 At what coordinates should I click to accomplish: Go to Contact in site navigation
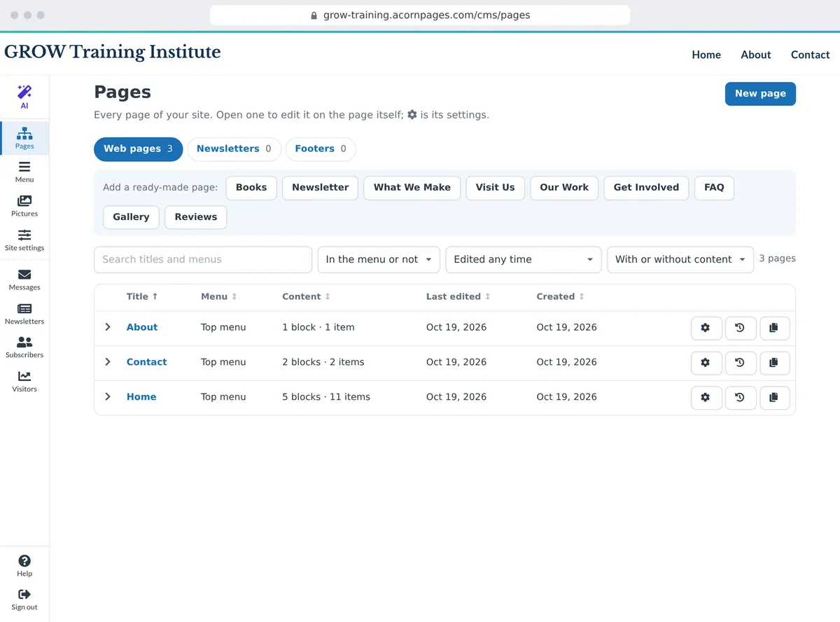(x=811, y=55)
